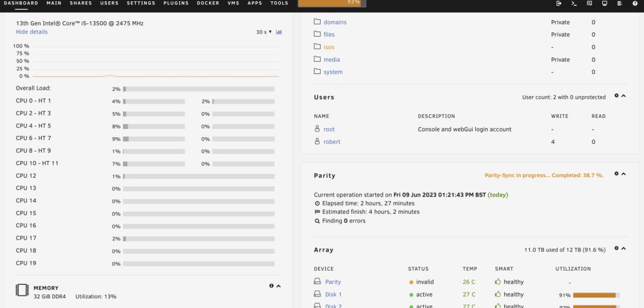Open the system log icon
The image size is (644, 308).
point(620,3)
